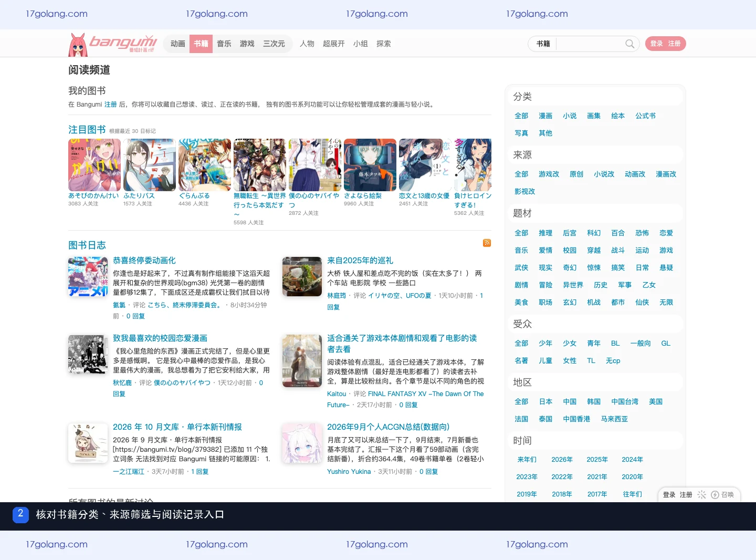Click the 注册 link in 我的图书 text

111,105
